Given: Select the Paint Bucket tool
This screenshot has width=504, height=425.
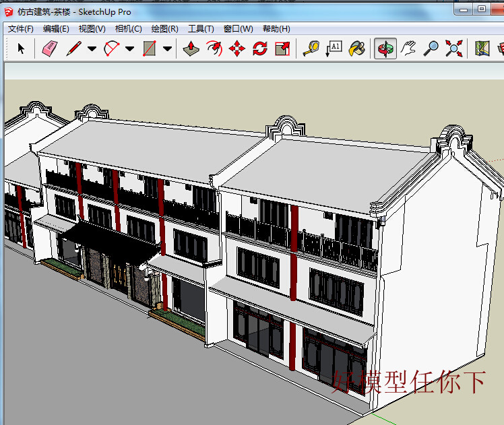Looking at the screenshot, I should (357, 48).
